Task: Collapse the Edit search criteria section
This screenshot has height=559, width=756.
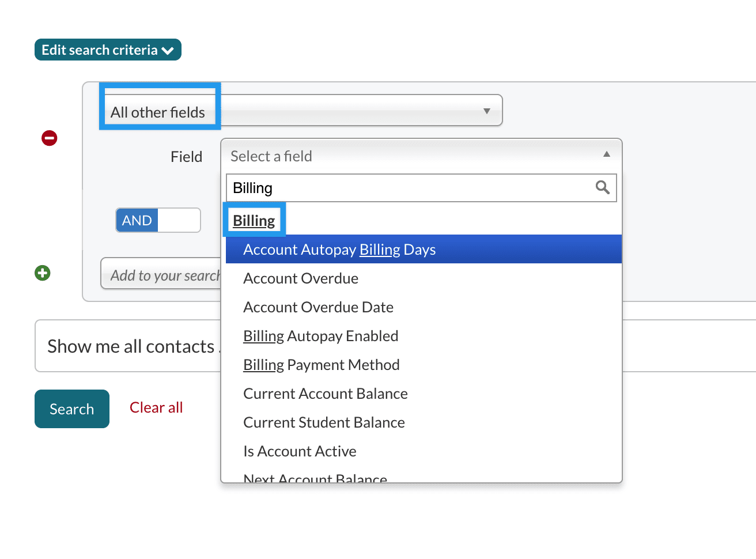Action: 108,50
